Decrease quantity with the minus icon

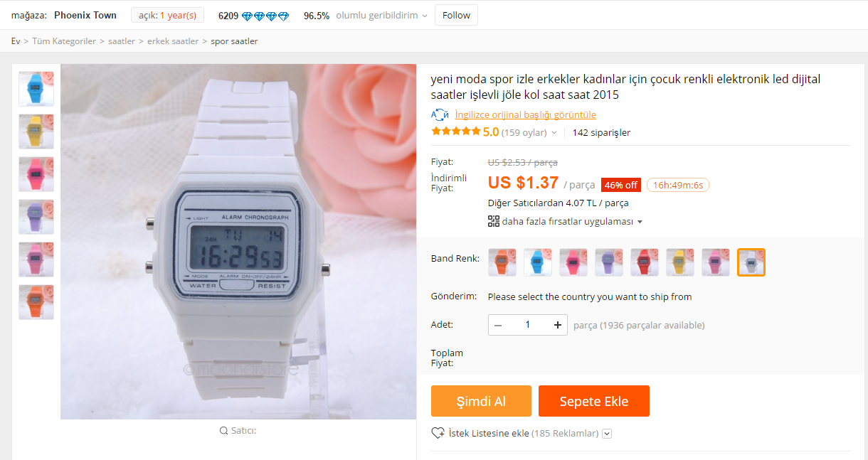coord(498,325)
